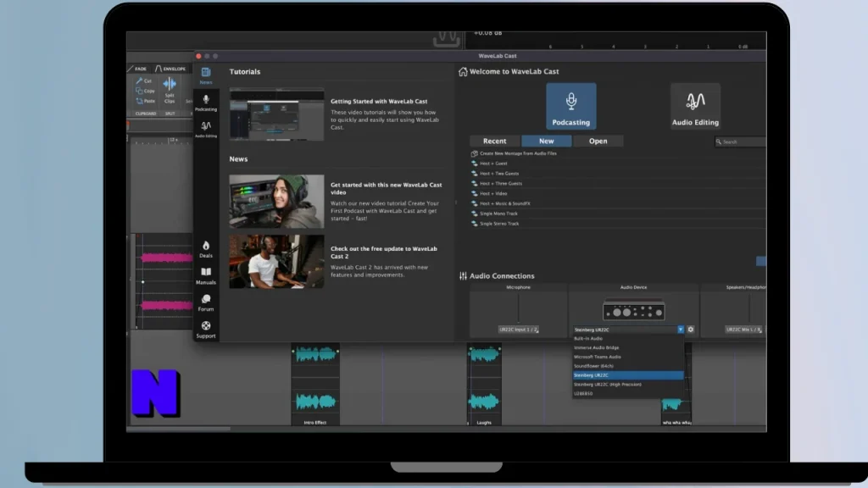Open the Support sidebar section
Image resolution: width=868 pixels, height=488 pixels.
[x=206, y=330]
